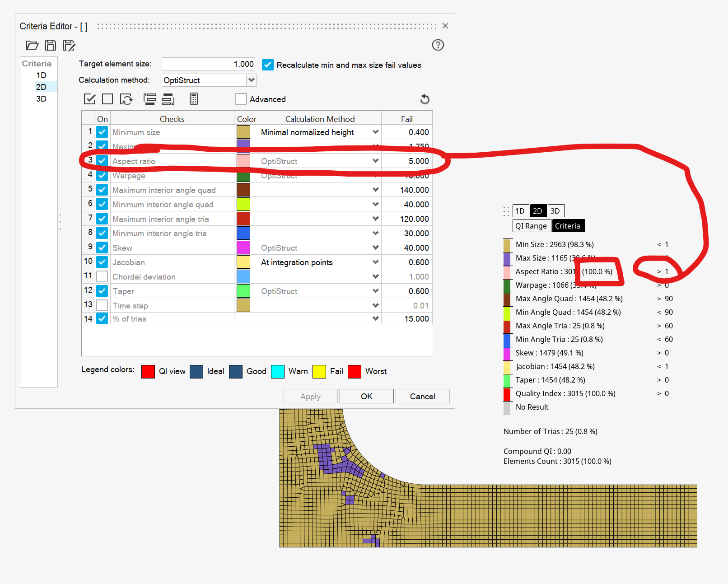Click the expand rows toolbar icon
The height and width of the screenshot is (584, 728).
tap(149, 99)
